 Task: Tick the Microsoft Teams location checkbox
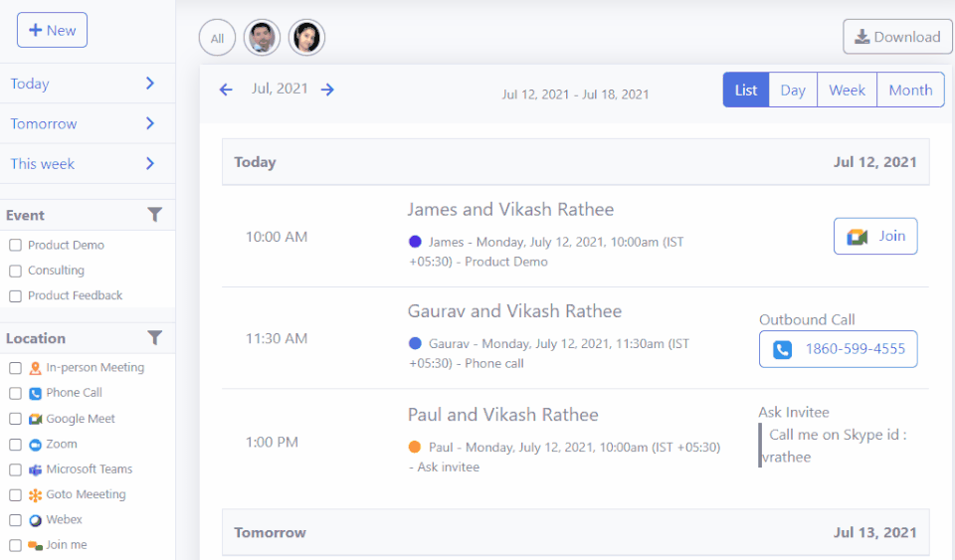coord(15,469)
